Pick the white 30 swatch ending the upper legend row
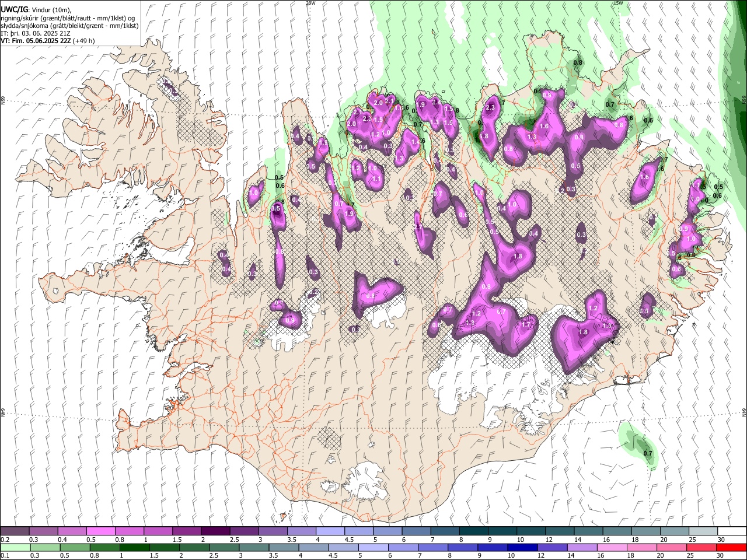747x560 pixels. [x=731, y=531]
